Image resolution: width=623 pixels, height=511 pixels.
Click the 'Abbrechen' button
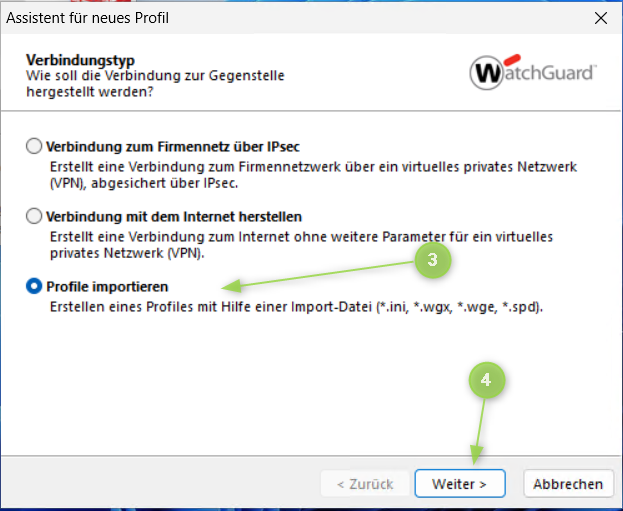point(568,484)
